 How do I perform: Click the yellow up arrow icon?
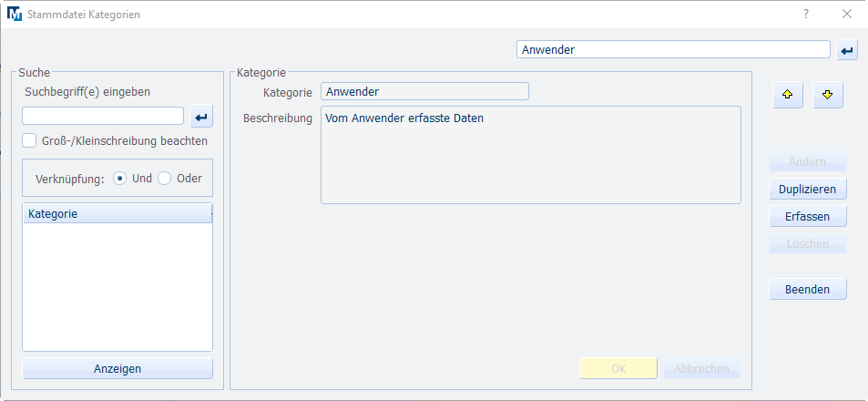pos(788,95)
